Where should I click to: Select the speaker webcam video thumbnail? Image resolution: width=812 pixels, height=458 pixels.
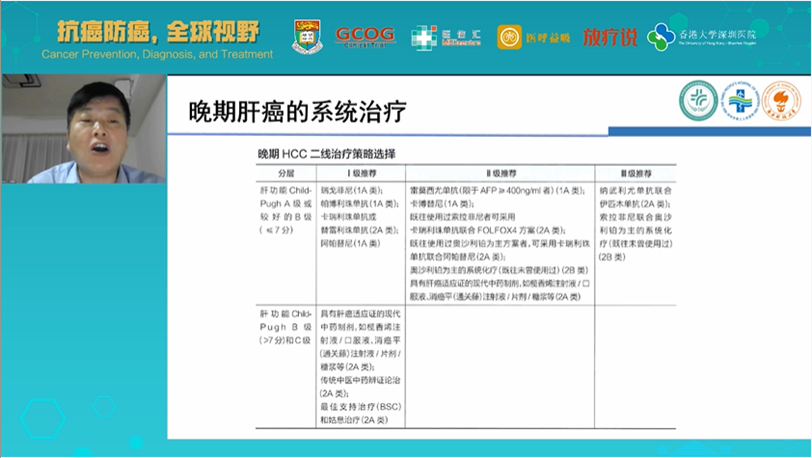coord(84,128)
